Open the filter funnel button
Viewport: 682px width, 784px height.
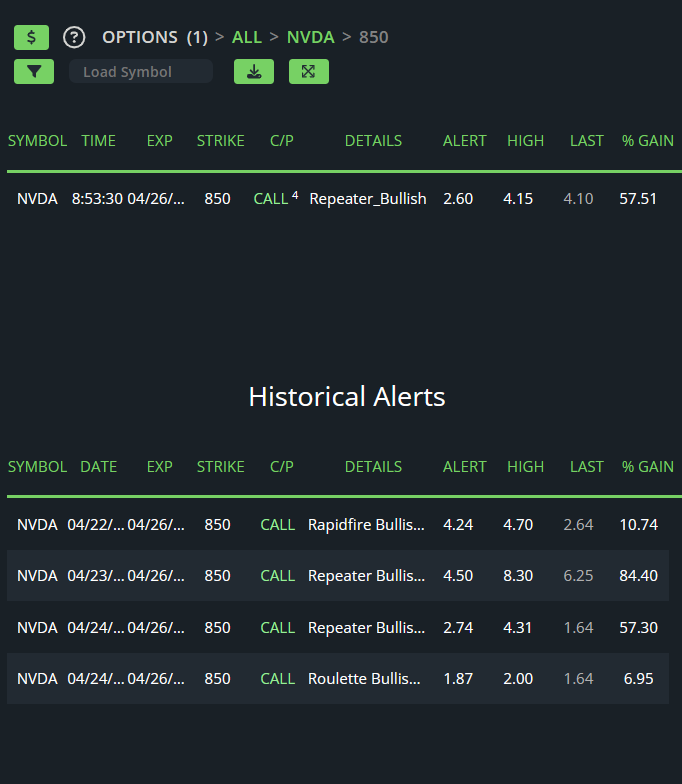coord(34,72)
